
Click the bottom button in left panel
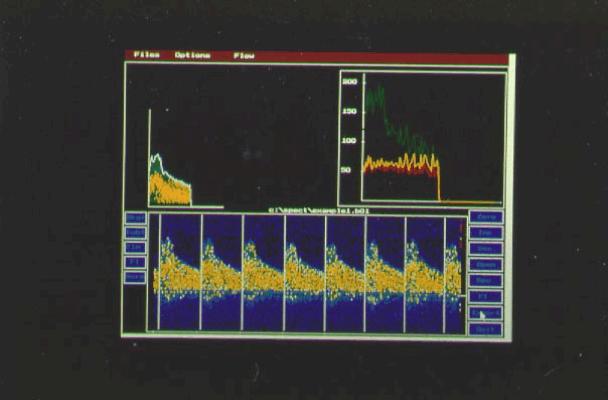point(135,277)
